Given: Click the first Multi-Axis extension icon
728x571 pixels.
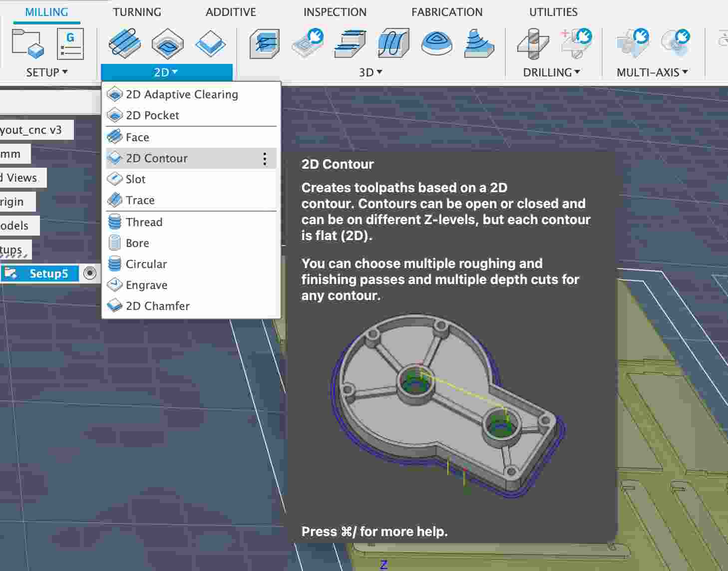Looking at the screenshot, I should tap(633, 43).
